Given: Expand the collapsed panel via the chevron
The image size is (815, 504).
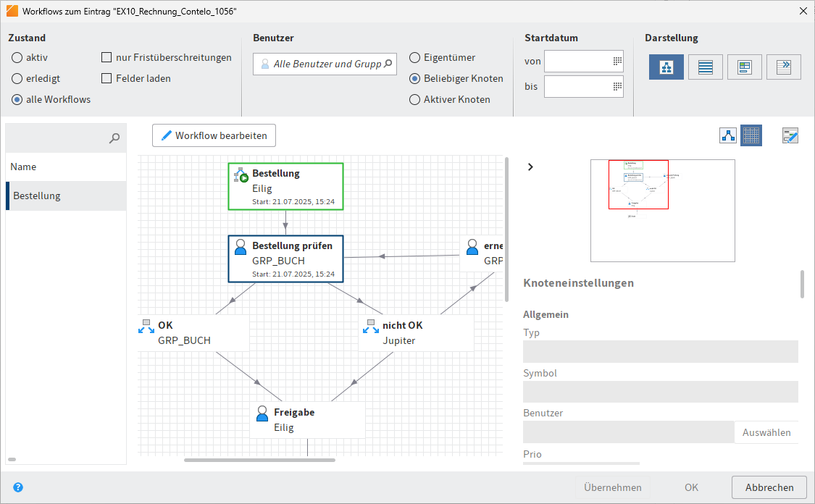Looking at the screenshot, I should click(x=530, y=167).
